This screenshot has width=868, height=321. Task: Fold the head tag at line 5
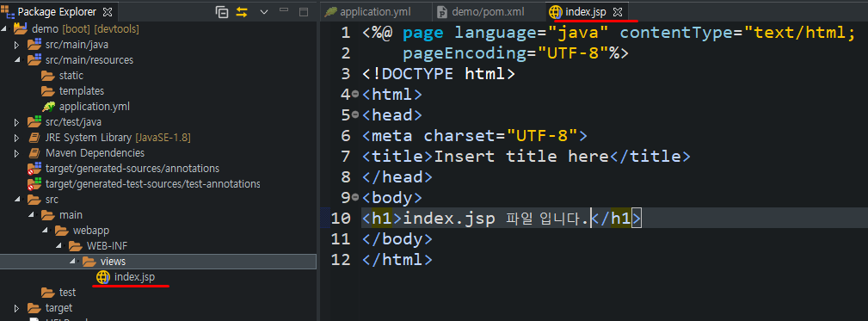pos(355,115)
